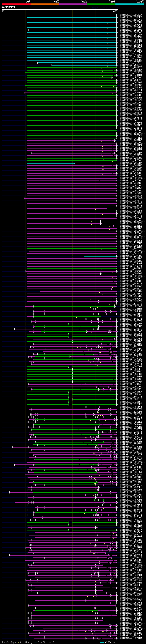The image size is (146, 644).
Task: Click the purple ~60% identity legend segment
Action: pos(73,4)
